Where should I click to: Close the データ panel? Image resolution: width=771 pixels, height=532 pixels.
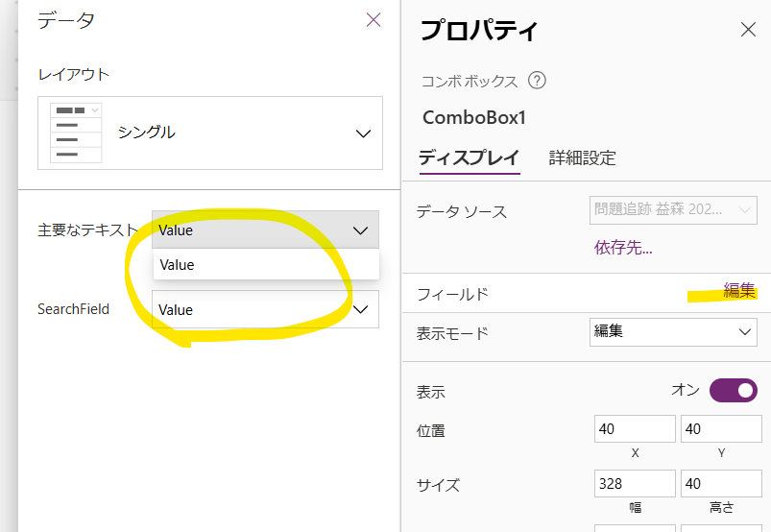(x=373, y=20)
